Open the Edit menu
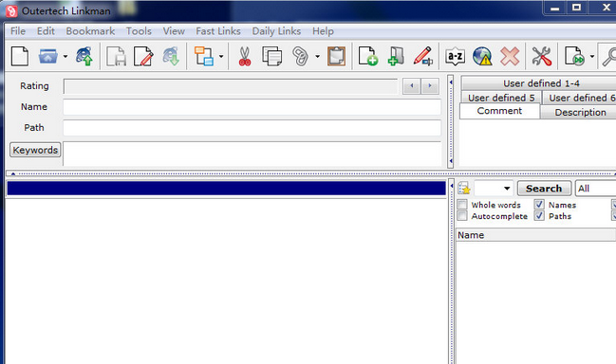The height and width of the screenshot is (364, 616). coord(46,31)
